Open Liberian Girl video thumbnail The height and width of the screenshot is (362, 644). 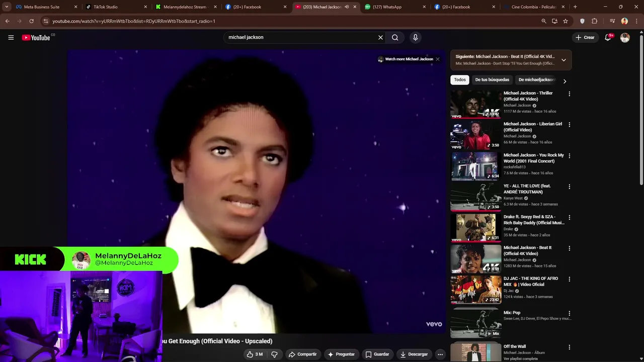tap(475, 135)
